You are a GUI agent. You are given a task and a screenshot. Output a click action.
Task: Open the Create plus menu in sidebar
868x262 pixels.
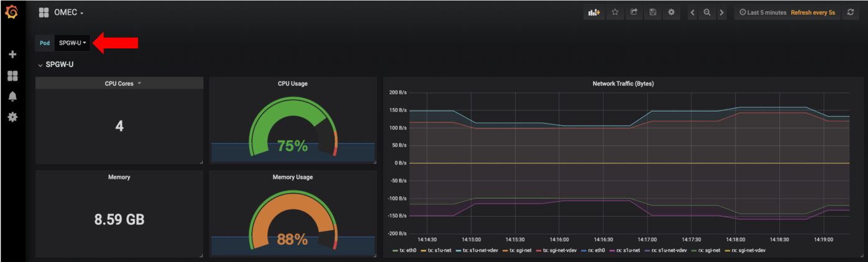point(12,55)
